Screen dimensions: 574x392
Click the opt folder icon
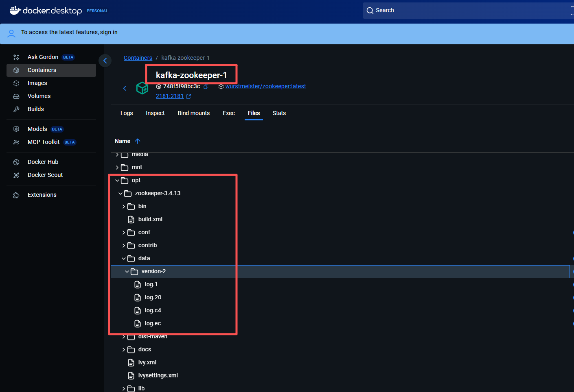point(125,181)
